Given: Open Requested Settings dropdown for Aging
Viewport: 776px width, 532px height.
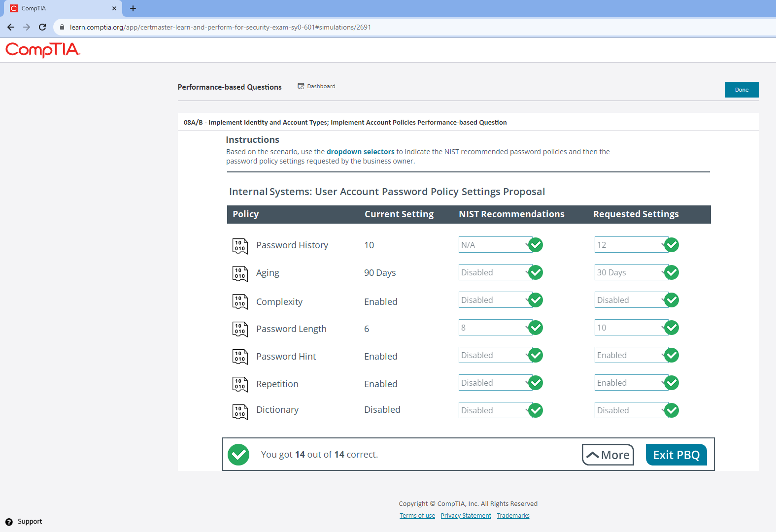Looking at the screenshot, I should pyautogui.click(x=630, y=272).
